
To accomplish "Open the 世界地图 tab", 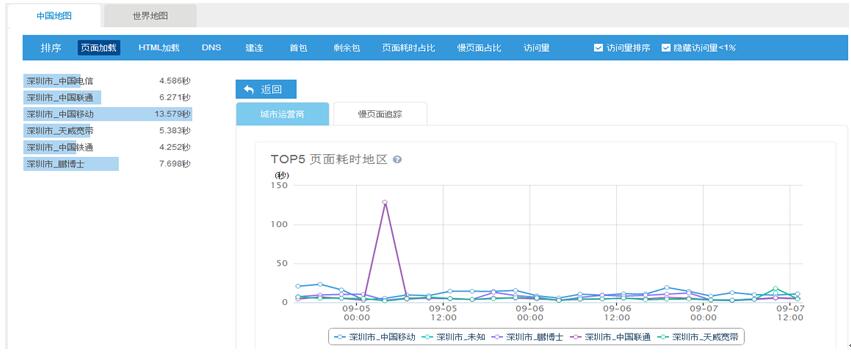I will point(150,16).
